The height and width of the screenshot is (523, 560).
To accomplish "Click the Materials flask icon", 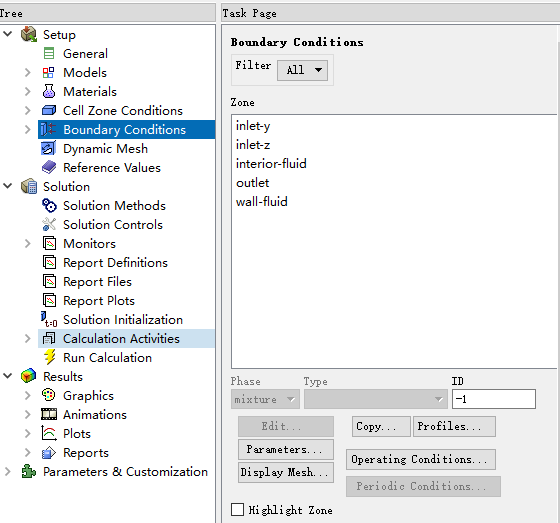I will (x=49, y=91).
